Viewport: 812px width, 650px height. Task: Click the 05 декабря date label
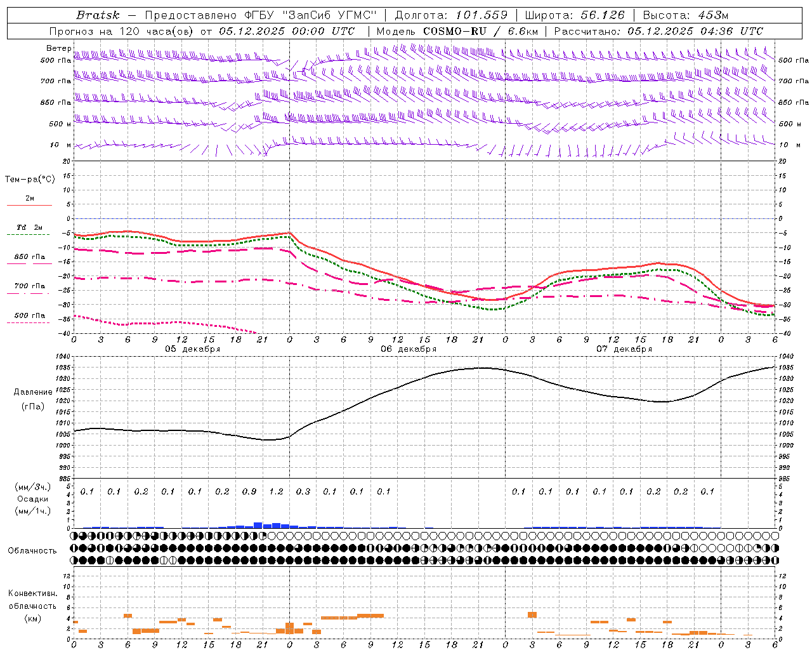[193, 349]
